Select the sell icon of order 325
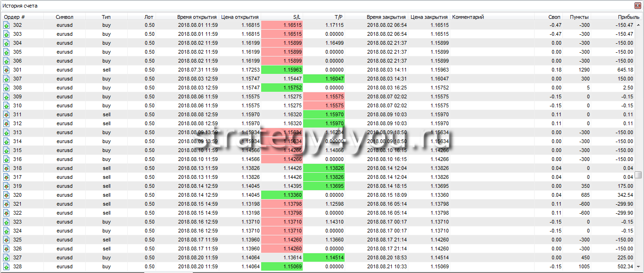Image resolution: width=644 pixels, height=273 pixels. [7, 240]
